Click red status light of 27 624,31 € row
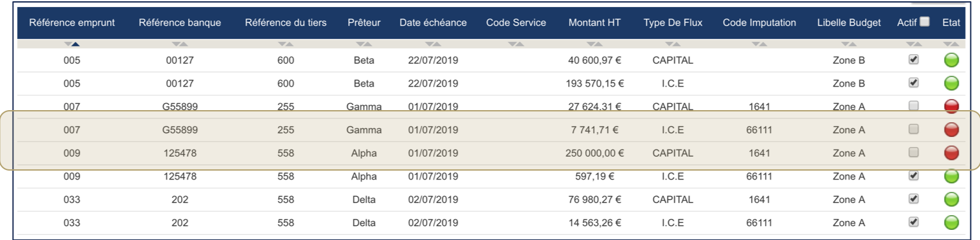This screenshot has height=240, width=980. 951,106
